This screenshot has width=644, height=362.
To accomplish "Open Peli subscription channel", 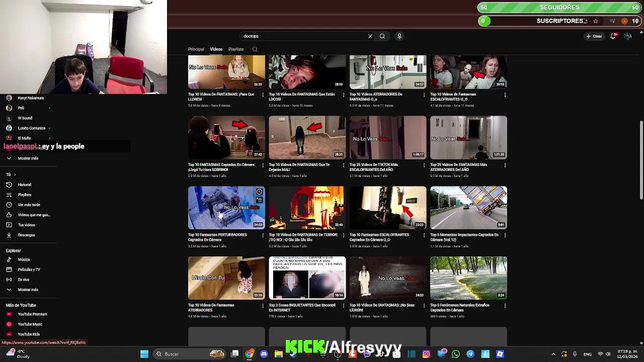I will (21, 108).
